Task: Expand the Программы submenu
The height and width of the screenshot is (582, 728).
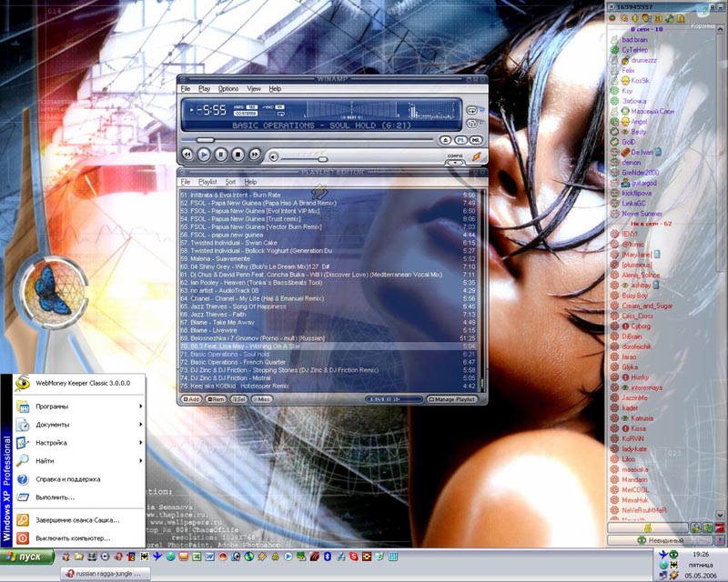Action: pyautogui.click(x=79, y=406)
